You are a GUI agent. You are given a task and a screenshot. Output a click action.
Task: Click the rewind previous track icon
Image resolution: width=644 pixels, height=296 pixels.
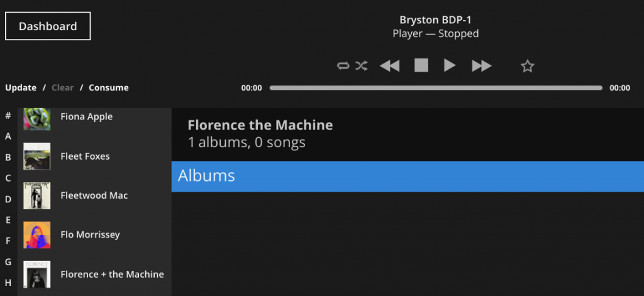pyautogui.click(x=389, y=66)
